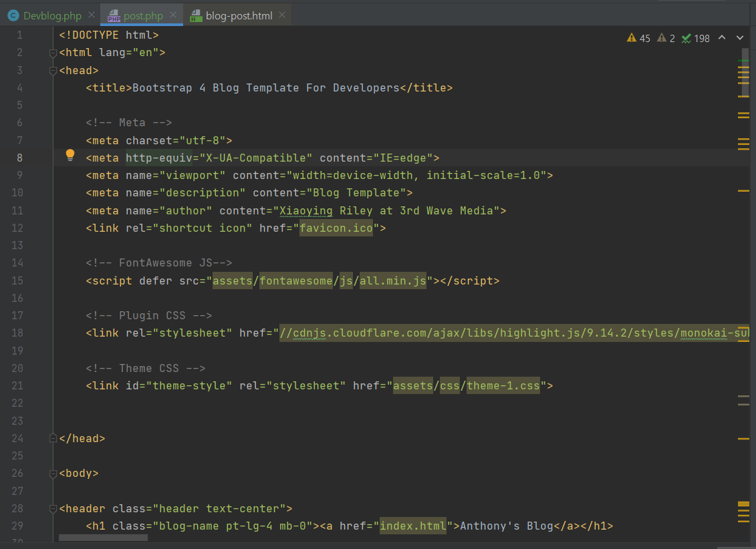Viewport: 756px width, 549px height.
Task: Click the PHP file icon on post.php tab
Action: 114,16
